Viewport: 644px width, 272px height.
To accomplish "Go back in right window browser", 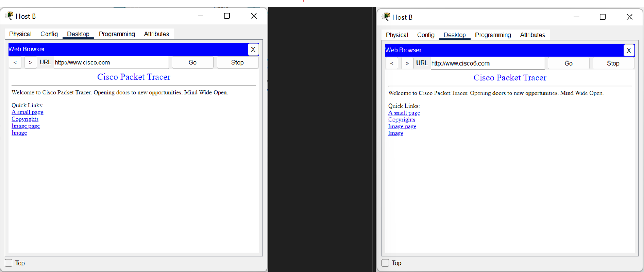I will pos(392,64).
